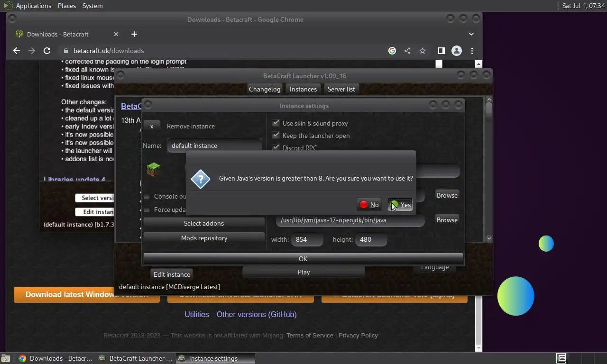Open the System menu
607x364 pixels.
pos(92,6)
